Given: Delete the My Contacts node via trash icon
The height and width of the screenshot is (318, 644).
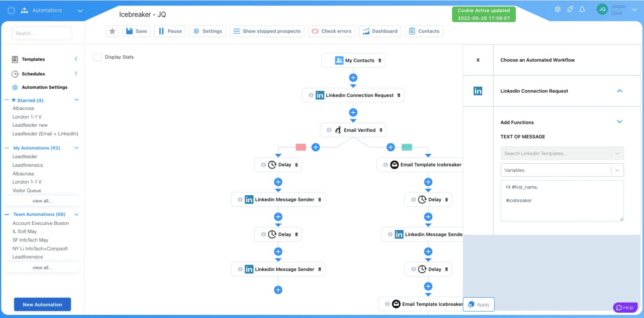Looking at the screenshot, I should click(380, 61).
